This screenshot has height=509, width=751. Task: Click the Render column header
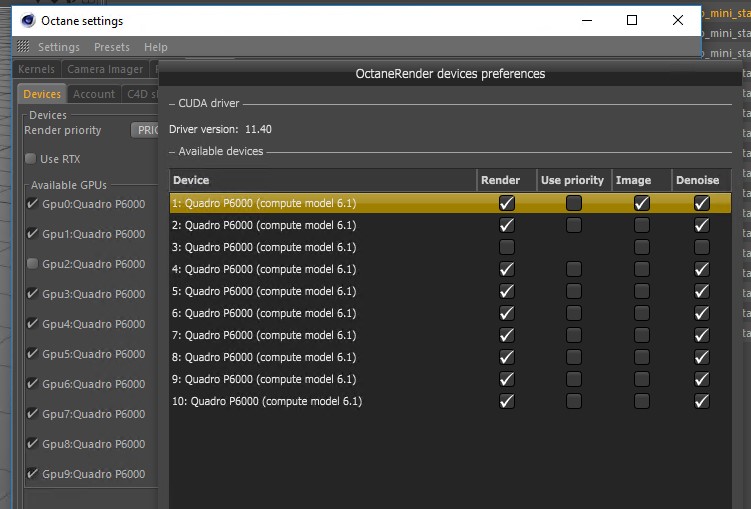pos(507,180)
